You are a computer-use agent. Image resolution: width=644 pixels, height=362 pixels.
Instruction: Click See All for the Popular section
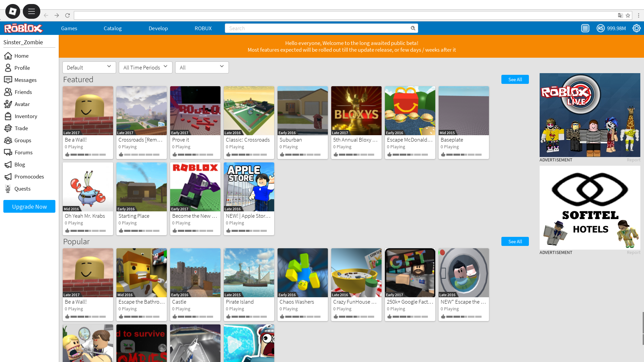point(515,242)
